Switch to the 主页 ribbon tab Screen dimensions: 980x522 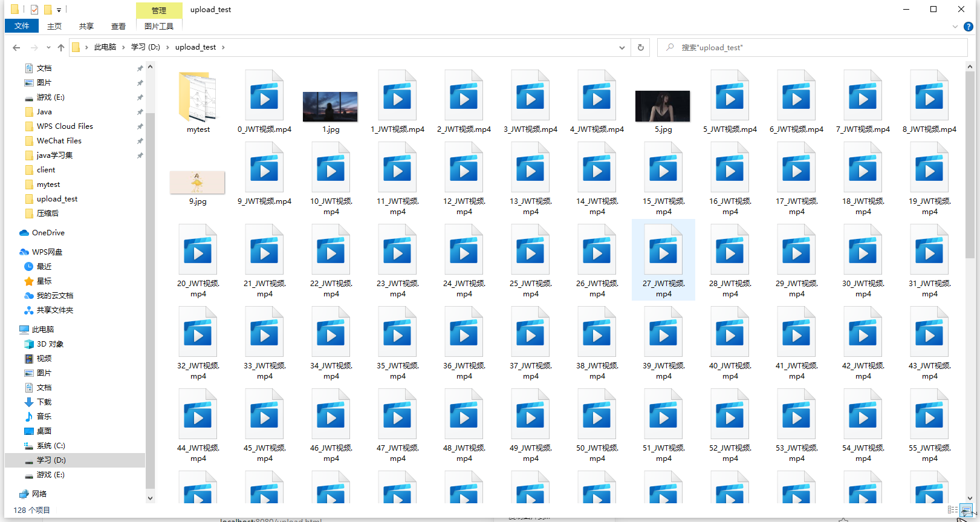tap(54, 26)
